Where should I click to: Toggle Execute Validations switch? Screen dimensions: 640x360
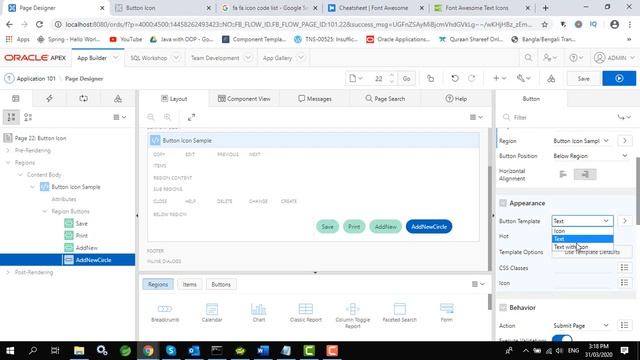click(x=562, y=338)
